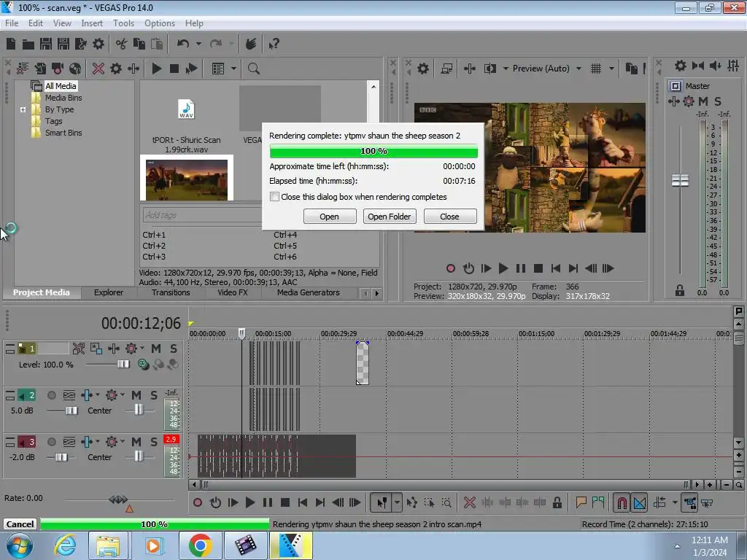Save the project with floppy icon
747x560 pixels.
[x=46, y=44]
